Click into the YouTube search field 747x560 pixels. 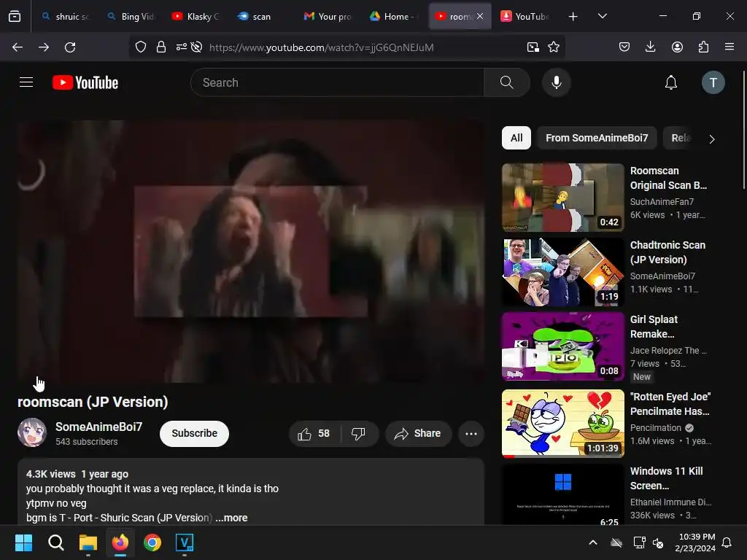(x=337, y=82)
